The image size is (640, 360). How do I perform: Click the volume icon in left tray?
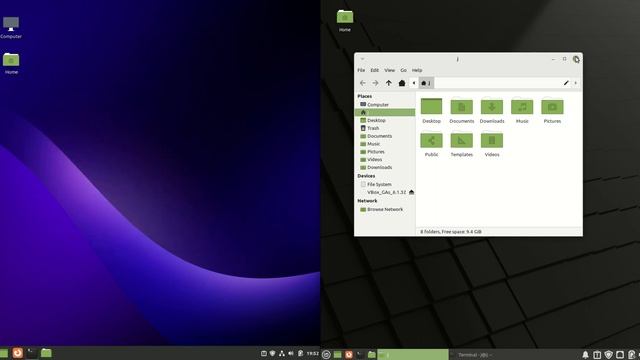point(291,353)
